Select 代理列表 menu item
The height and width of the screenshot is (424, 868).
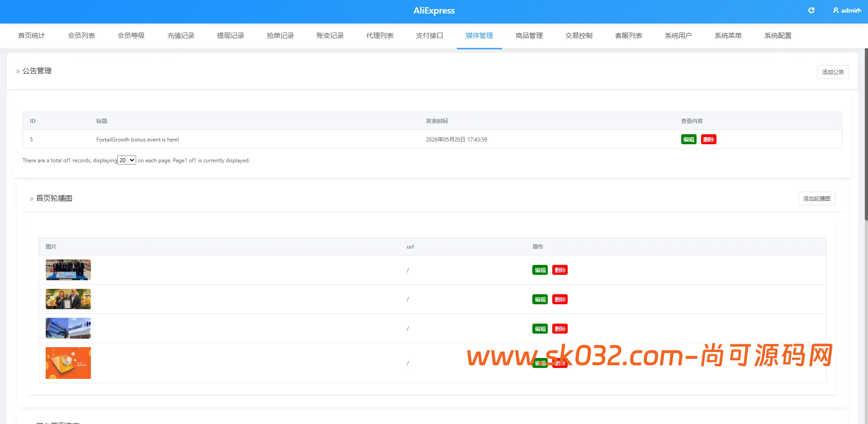click(x=380, y=36)
